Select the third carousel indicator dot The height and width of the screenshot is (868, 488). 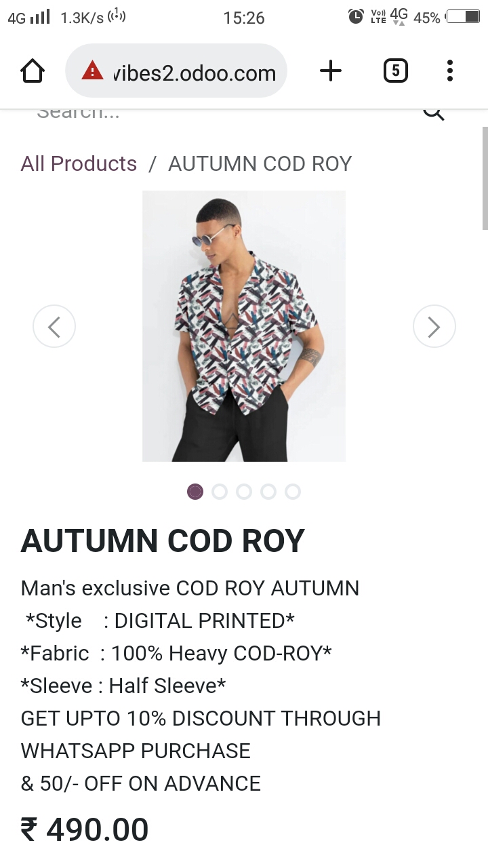[x=244, y=492]
